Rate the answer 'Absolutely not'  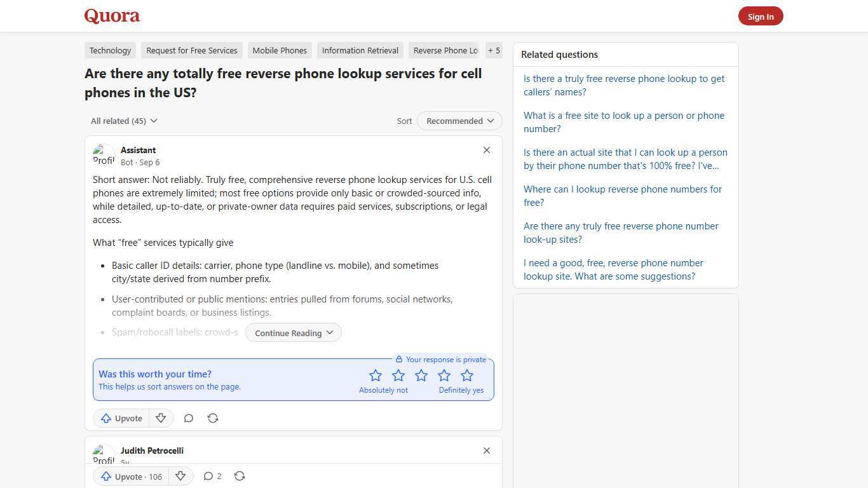pos(376,375)
